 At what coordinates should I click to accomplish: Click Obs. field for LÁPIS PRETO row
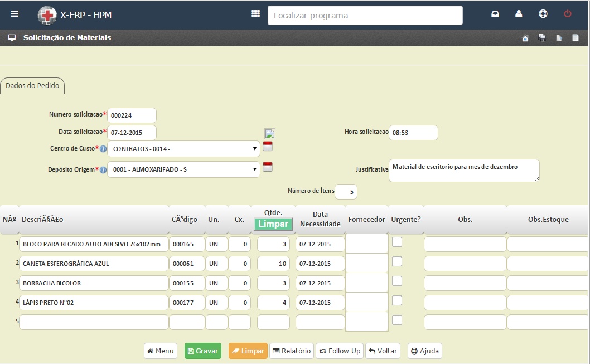coord(465,303)
